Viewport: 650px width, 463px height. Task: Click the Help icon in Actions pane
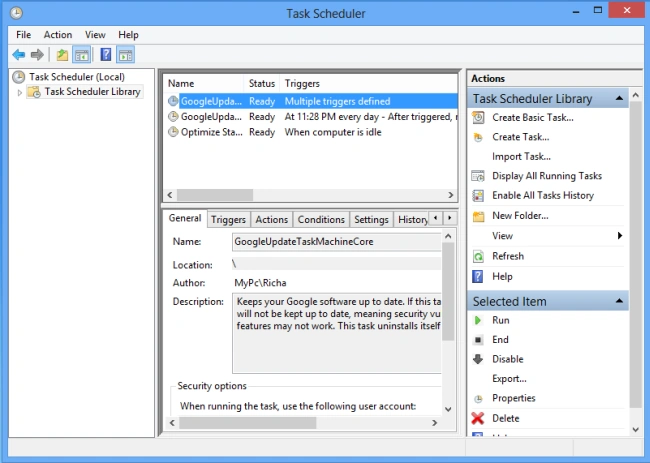point(478,276)
